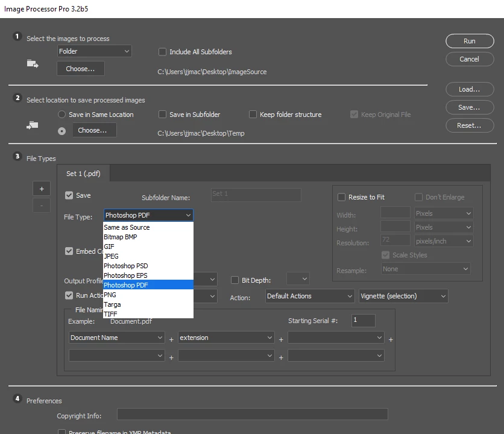The image size is (504, 434).
Task: Click the Document.pdf example filename
Action: [x=131, y=321]
